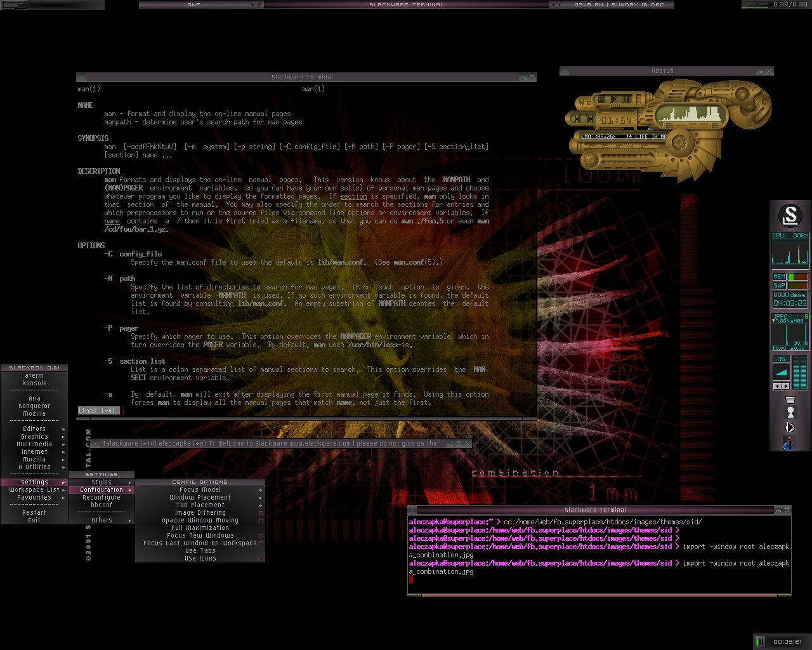Launch aterm from the Slackbox menu

34,376
